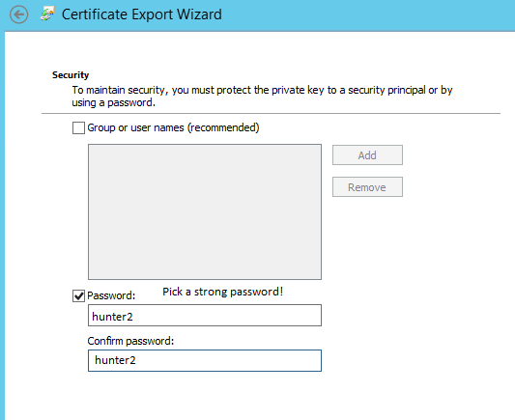This screenshot has width=515, height=420.
Task: Go back using the circular arrow icon
Action: pyautogui.click(x=18, y=14)
